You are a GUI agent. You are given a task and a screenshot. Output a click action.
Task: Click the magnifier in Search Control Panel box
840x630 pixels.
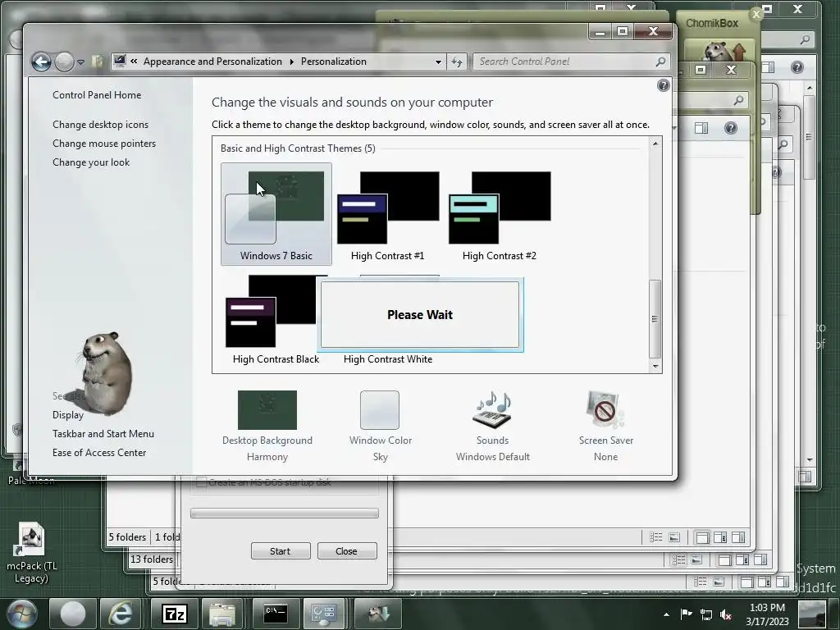(661, 62)
